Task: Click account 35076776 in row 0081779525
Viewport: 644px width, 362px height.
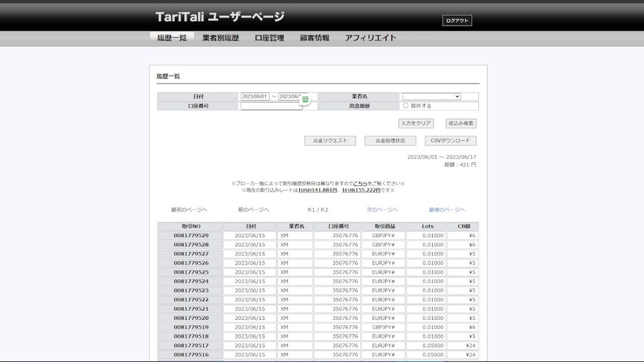Action: (x=345, y=272)
